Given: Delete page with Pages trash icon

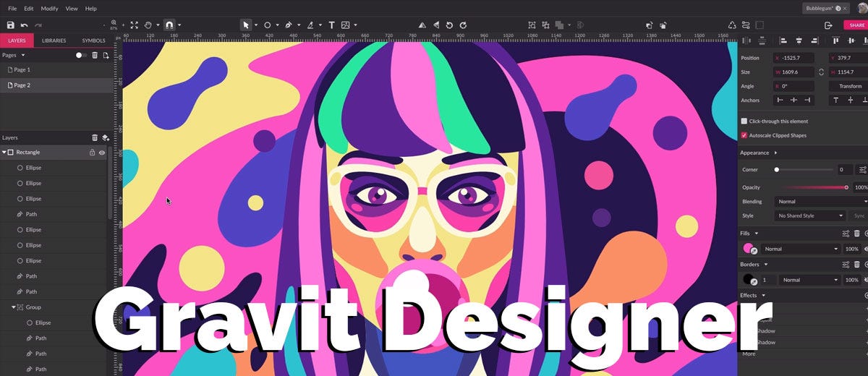Looking at the screenshot, I should coord(95,55).
